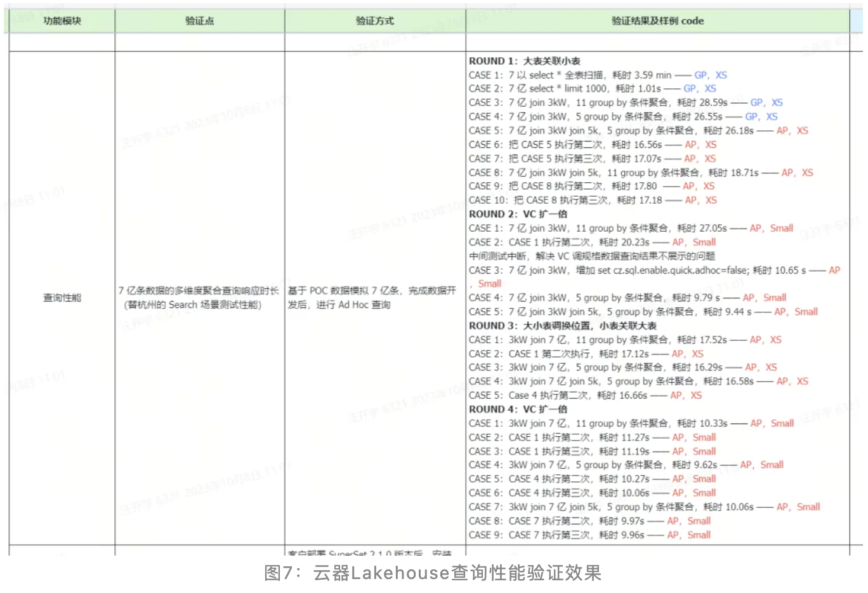The image size is (868, 593).
Task: Select the ROUND 3 大小表调换位置 heading
Action: click(x=562, y=326)
